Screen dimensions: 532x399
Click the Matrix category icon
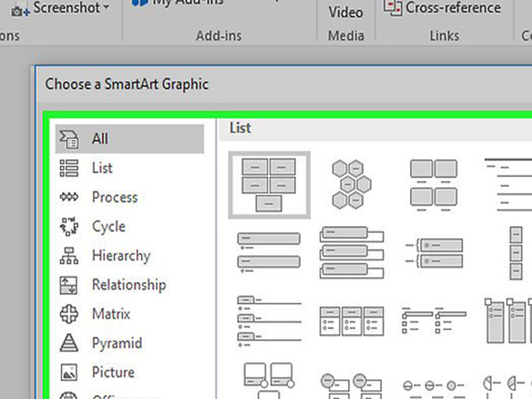click(69, 313)
